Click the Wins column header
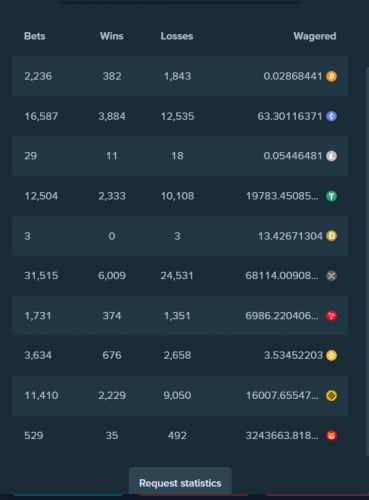Viewport: 369px width, 500px height. [112, 36]
